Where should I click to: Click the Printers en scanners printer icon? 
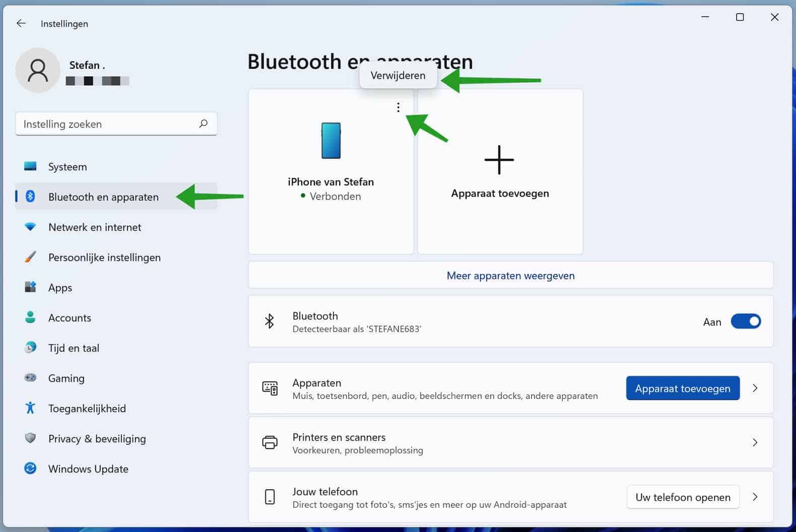(x=270, y=442)
